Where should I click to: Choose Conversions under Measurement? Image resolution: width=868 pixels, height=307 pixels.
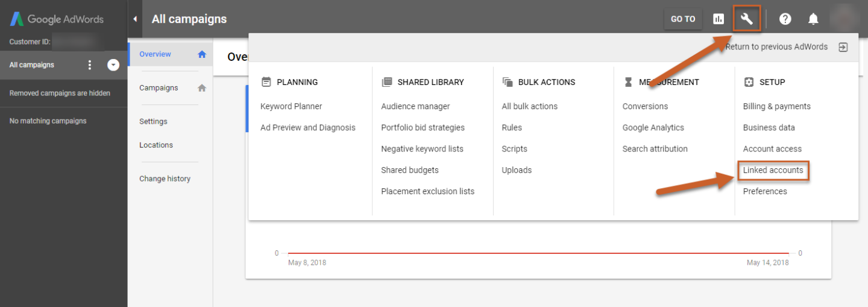coord(645,106)
